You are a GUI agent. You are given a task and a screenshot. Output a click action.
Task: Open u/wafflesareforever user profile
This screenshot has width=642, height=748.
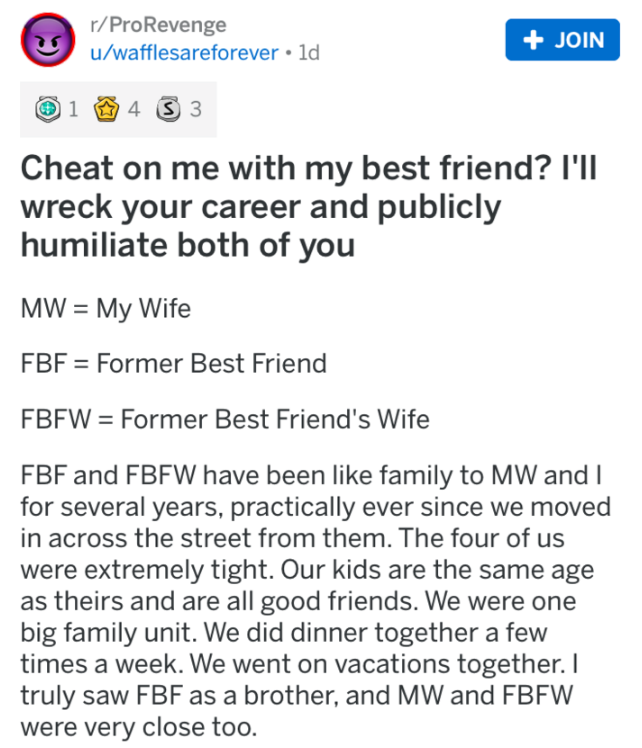tap(184, 52)
